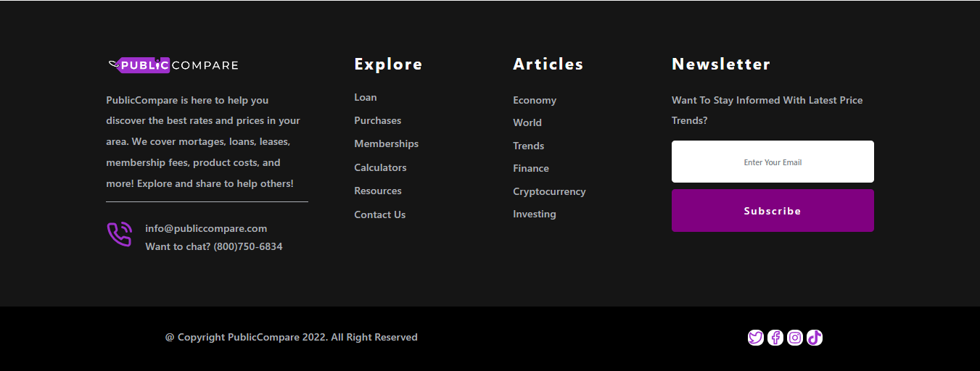Viewport: 980px width, 371px height.
Task: Open the Facebook social icon
Action: pyautogui.click(x=775, y=338)
